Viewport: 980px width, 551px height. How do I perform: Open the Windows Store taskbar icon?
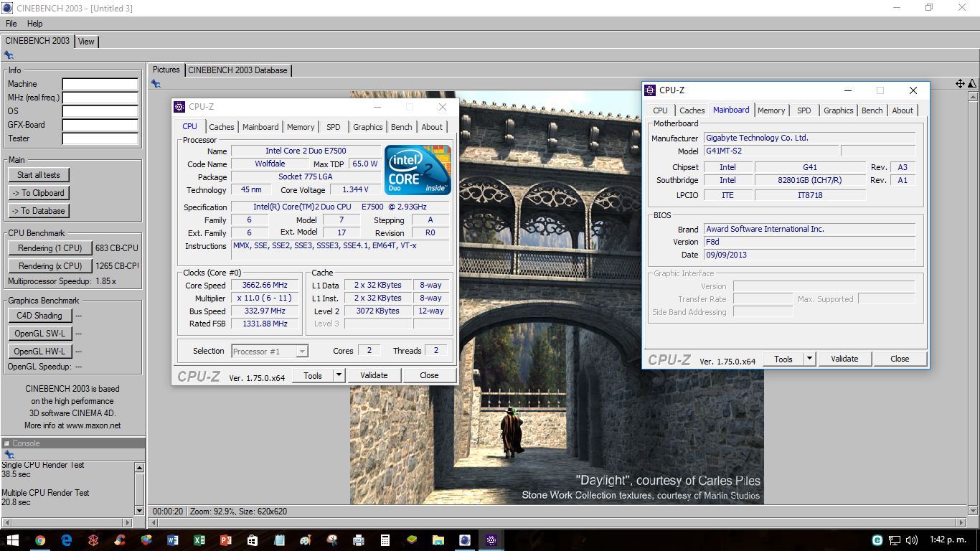point(253,540)
